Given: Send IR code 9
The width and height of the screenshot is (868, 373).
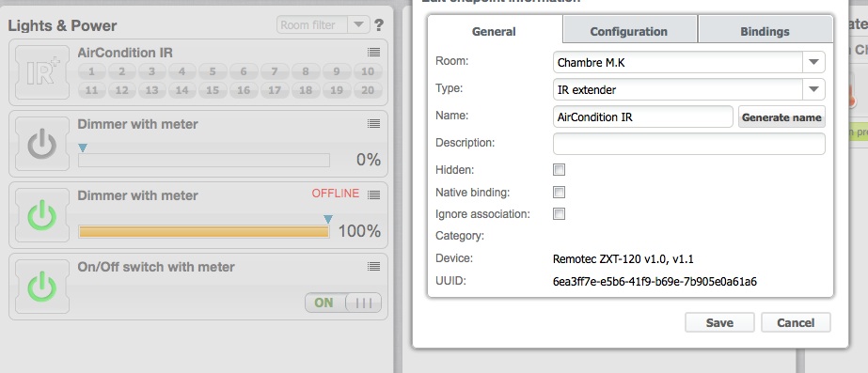Looking at the screenshot, I should [x=337, y=71].
